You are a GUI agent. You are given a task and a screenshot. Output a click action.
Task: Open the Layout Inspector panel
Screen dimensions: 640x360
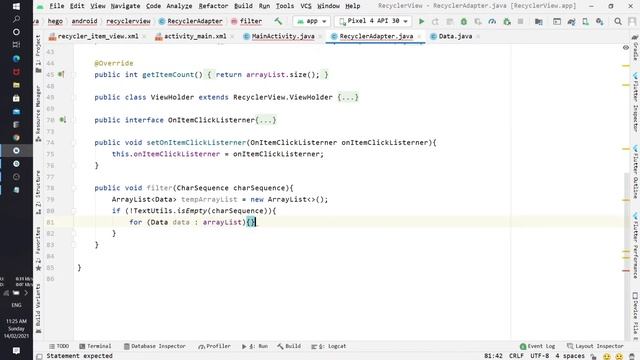click(595, 346)
